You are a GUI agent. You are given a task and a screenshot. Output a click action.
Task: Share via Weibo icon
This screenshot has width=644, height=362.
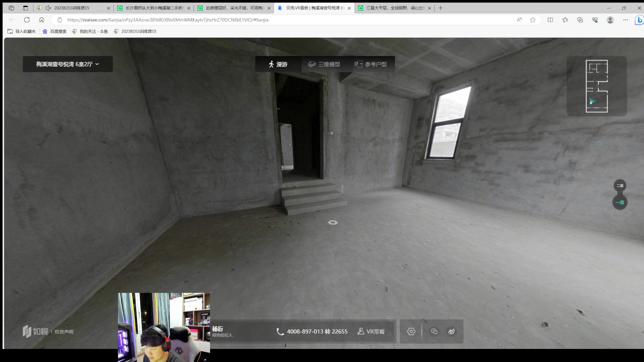(x=452, y=331)
